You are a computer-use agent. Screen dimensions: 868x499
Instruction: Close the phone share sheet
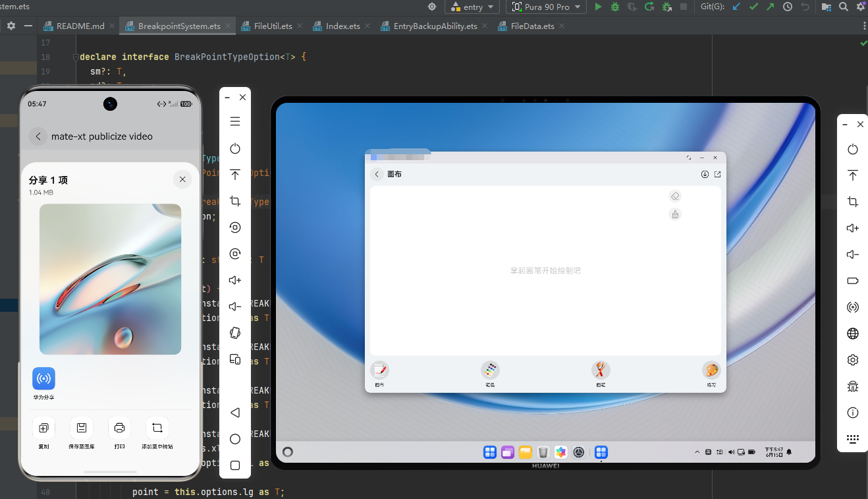[182, 179]
